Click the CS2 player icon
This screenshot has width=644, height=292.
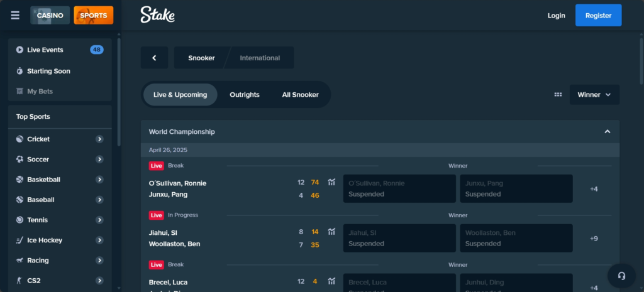[19, 281]
